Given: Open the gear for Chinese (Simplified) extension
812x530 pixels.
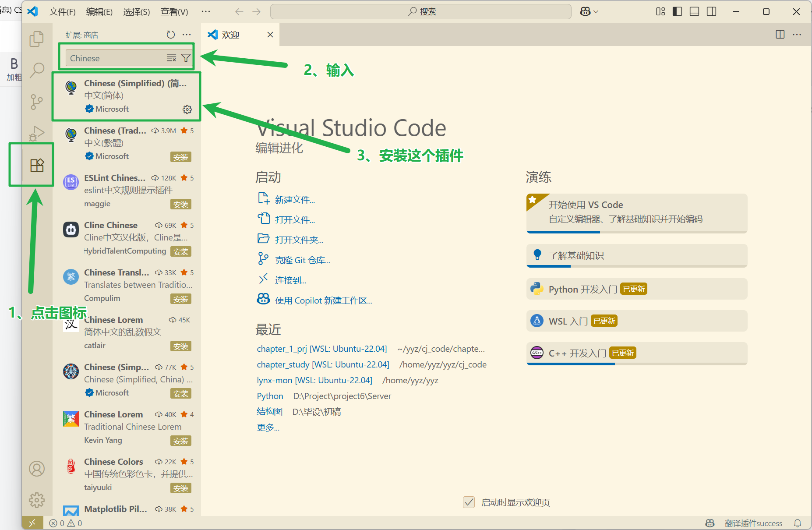Looking at the screenshot, I should coord(187,110).
